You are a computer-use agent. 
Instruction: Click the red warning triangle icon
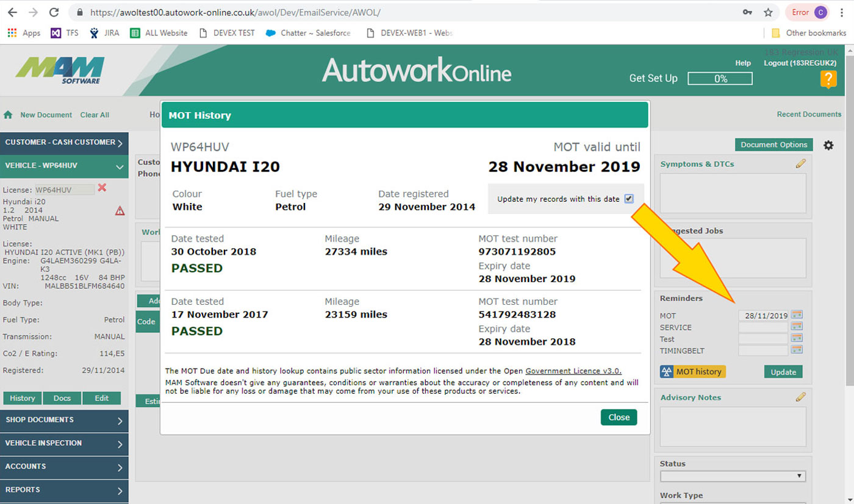pos(120,211)
